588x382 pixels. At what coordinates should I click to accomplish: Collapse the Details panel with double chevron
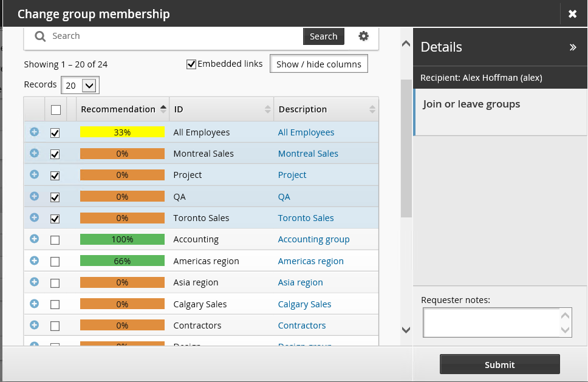(572, 47)
